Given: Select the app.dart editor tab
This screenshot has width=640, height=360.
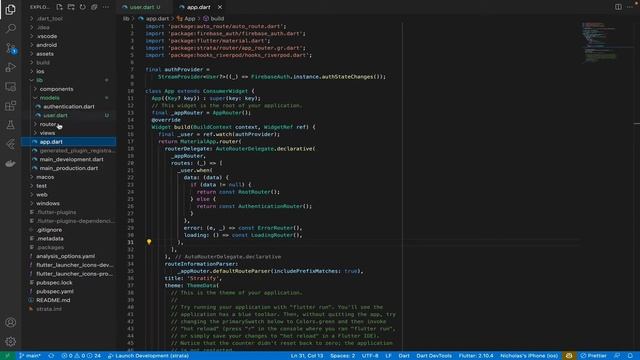Looking at the screenshot, I should click(x=198, y=7).
